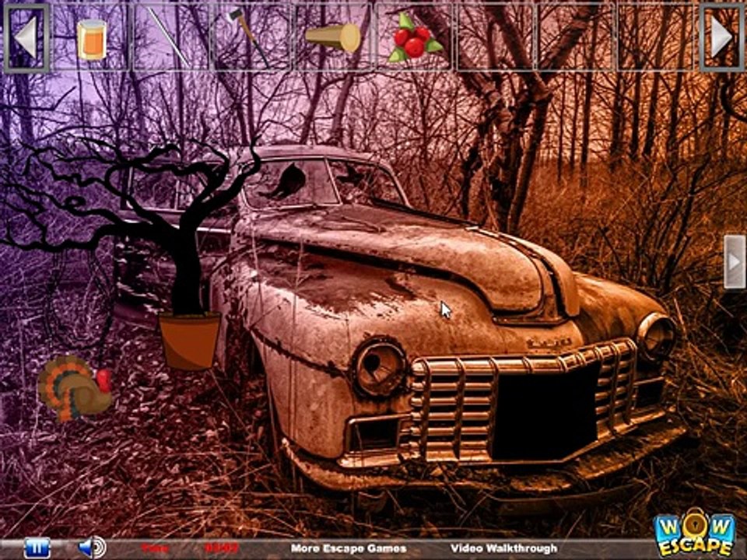This screenshot has height=560, width=747.
Task: Mute the game sound
Action: point(92,548)
